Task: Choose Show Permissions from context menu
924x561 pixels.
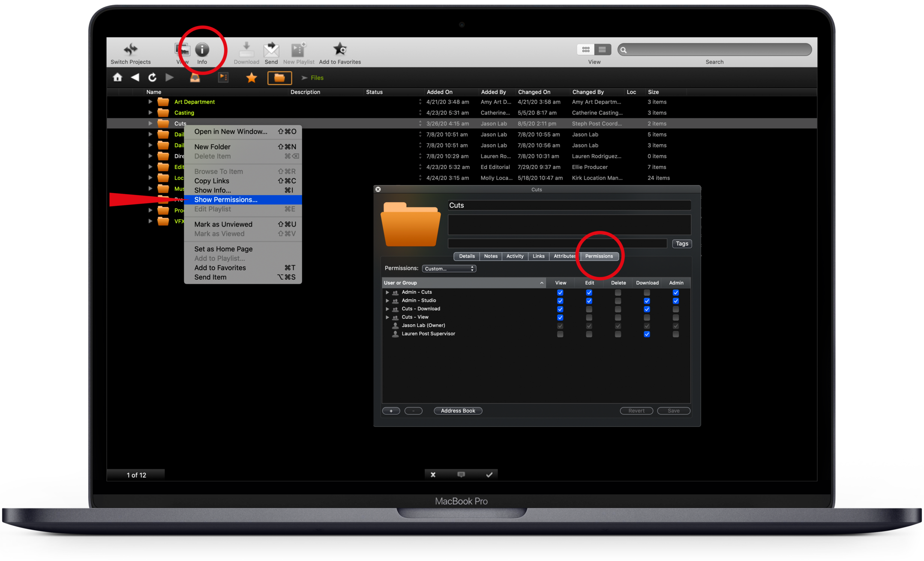Action: pyautogui.click(x=226, y=200)
